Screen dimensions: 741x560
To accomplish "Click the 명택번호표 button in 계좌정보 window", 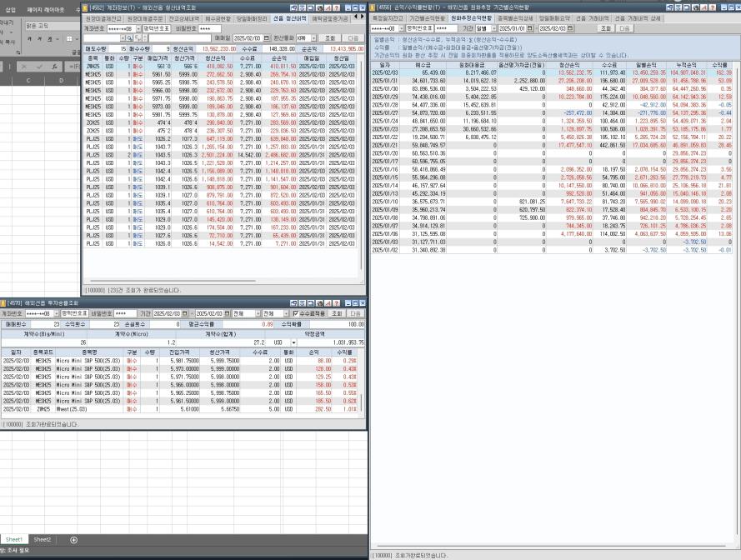I will pyautogui.click(x=157, y=29).
